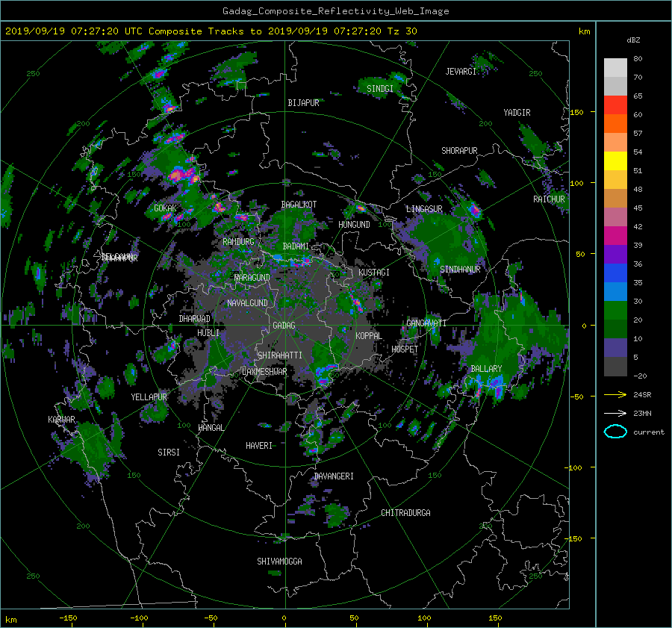Click the white 23MN arrow legend icon
This screenshot has width=672, height=628.
click(x=615, y=413)
